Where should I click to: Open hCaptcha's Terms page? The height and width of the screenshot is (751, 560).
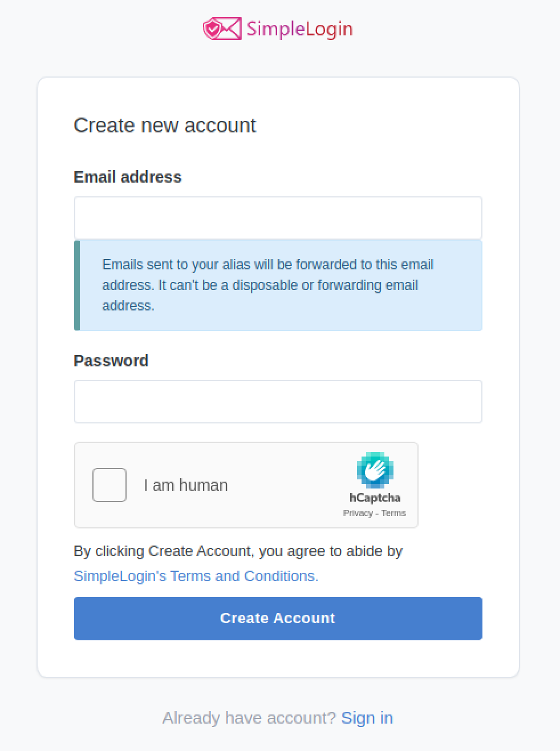tap(393, 512)
